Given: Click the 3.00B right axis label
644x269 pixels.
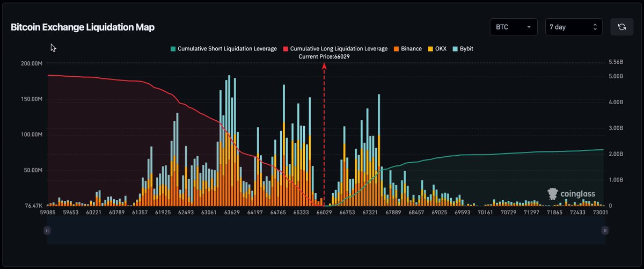Looking at the screenshot, I should 616,128.
